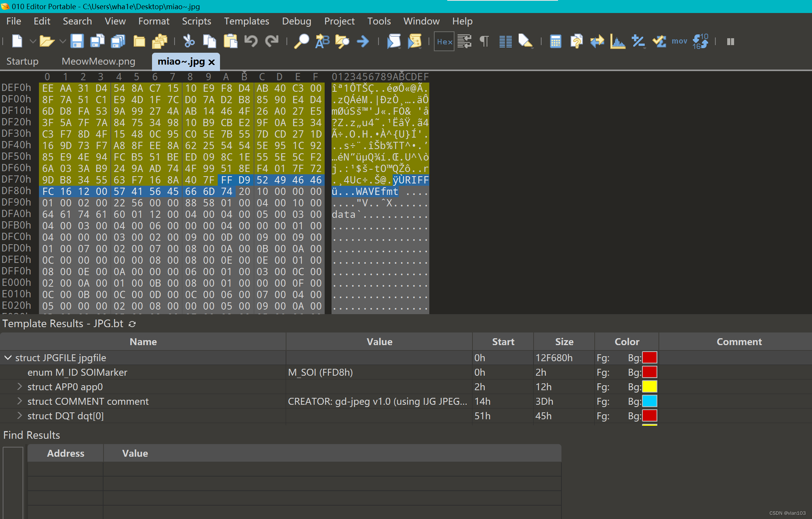Create a new file with the toolbar icon
812x519 pixels.
coord(17,41)
